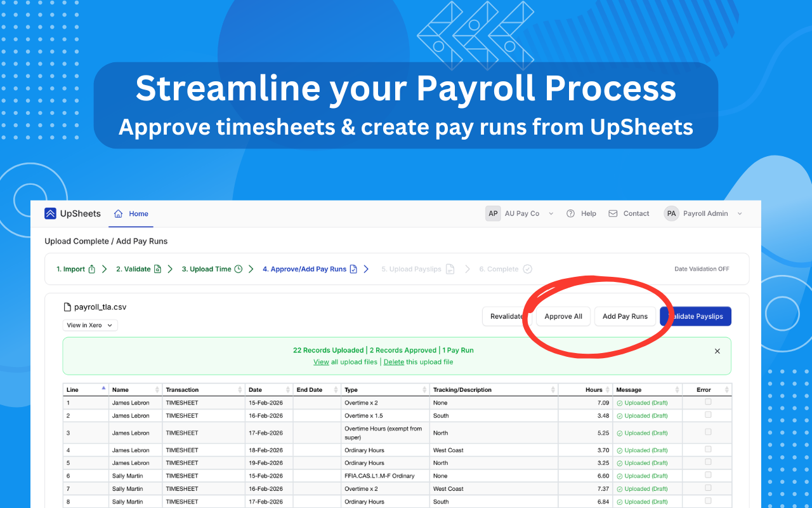812x508 pixels.
Task: Tick Error checkbox for line 8
Action: 708,500
